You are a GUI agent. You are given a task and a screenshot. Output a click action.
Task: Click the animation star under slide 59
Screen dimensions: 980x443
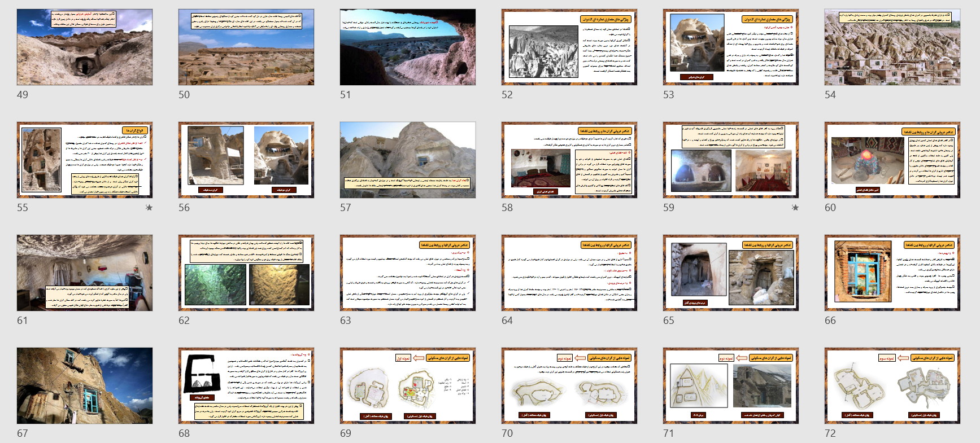coord(795,208)
